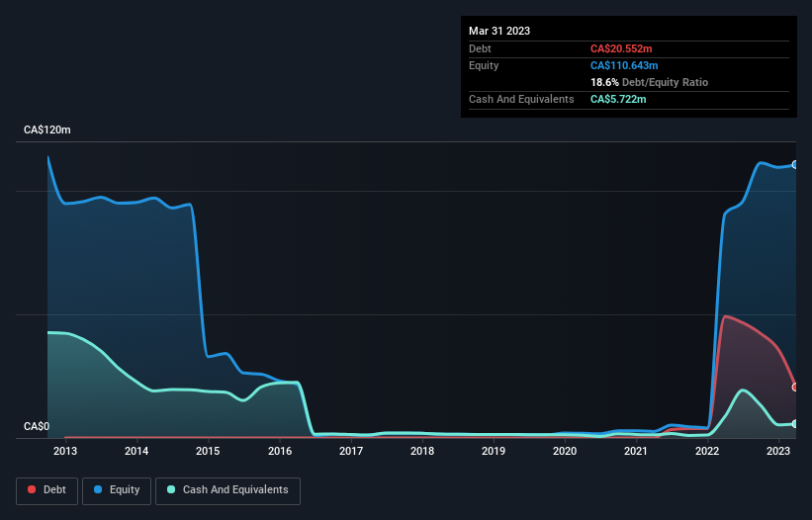Click the 2022 x-axis label
The image size is (812, 520).
pos(707,451)
